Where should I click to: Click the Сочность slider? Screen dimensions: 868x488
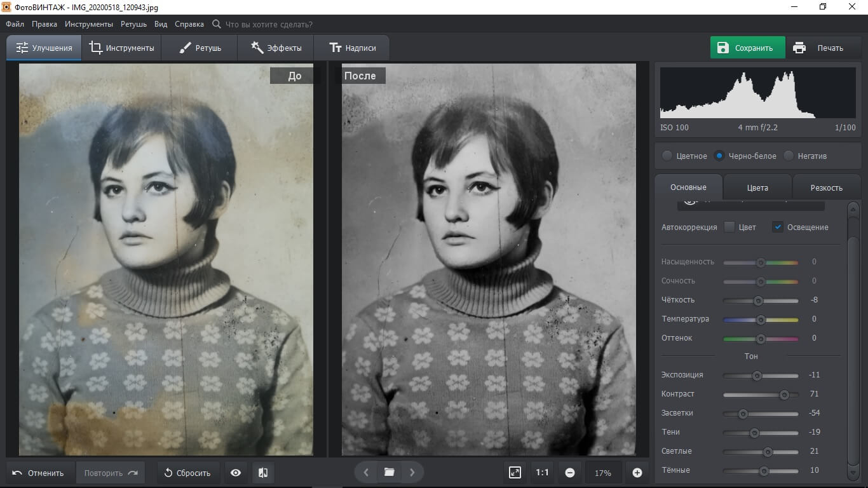click(x=761, y=281)
